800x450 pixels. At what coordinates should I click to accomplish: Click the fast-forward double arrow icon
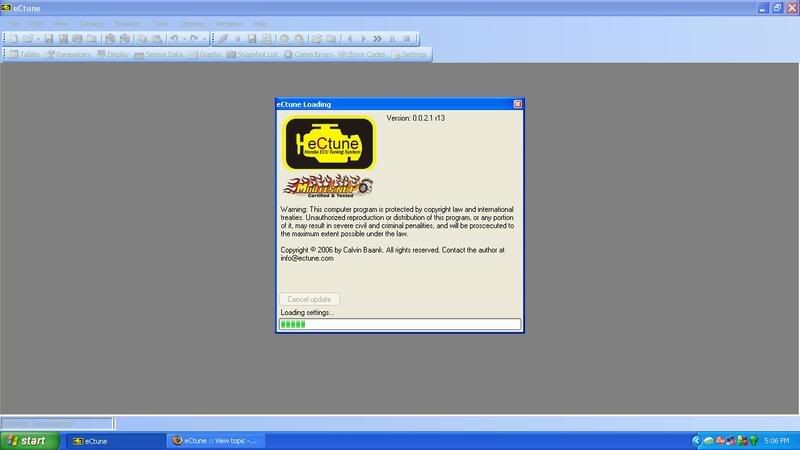(x=378, y=39)
